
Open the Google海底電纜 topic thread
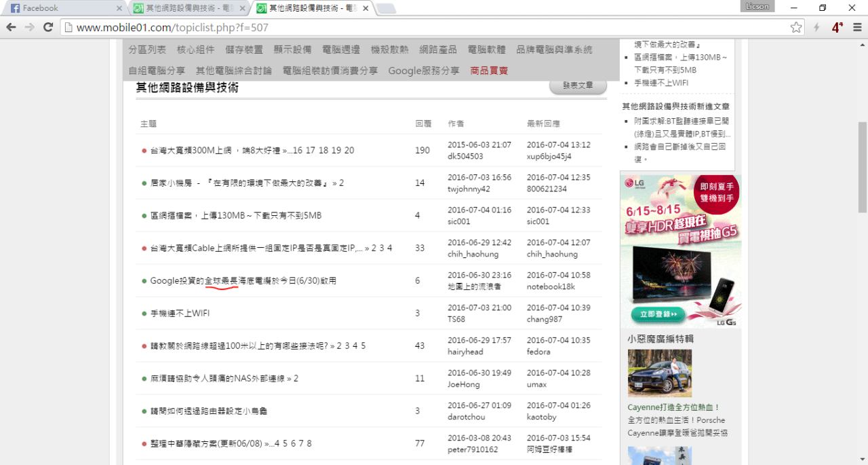coord(243,281)
